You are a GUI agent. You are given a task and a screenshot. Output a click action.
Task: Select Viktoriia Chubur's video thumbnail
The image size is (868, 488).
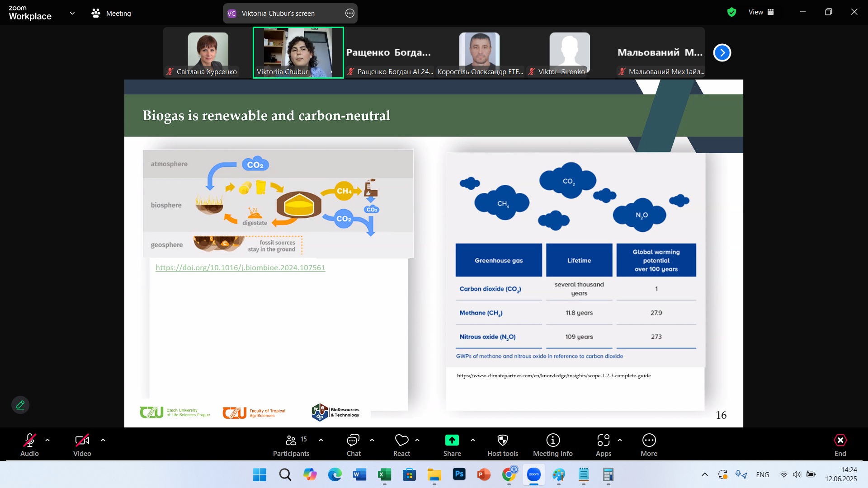(298, 52)
